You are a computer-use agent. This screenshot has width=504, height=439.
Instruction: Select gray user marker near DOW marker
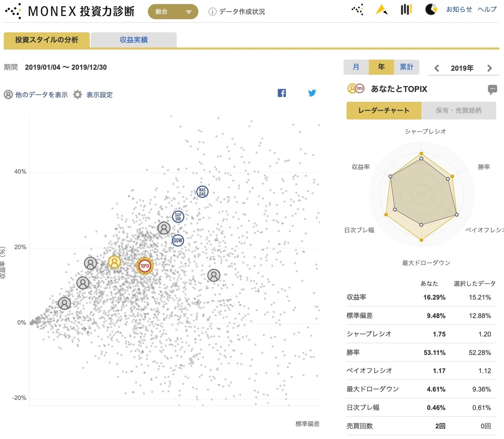tap(164, 228)
